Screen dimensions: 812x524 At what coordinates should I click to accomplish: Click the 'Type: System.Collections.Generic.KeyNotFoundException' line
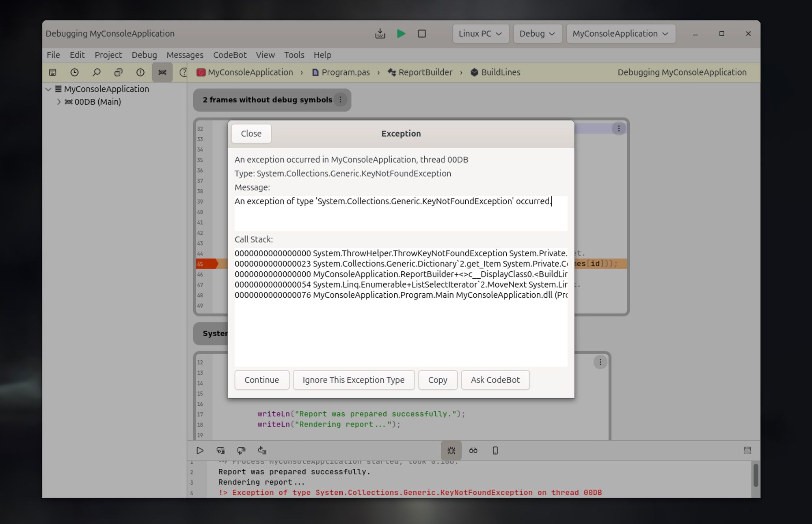pyautogui.click(x=343, y=173)
